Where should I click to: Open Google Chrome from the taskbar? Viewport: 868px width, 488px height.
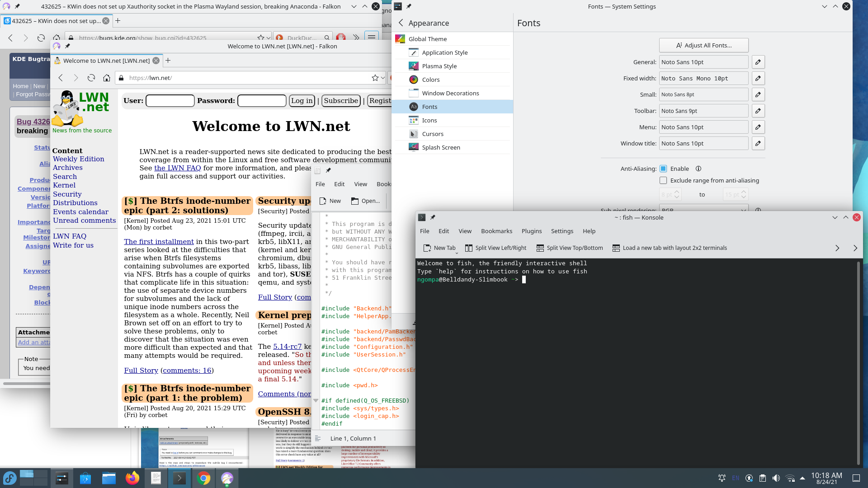(x=203, y=478)
